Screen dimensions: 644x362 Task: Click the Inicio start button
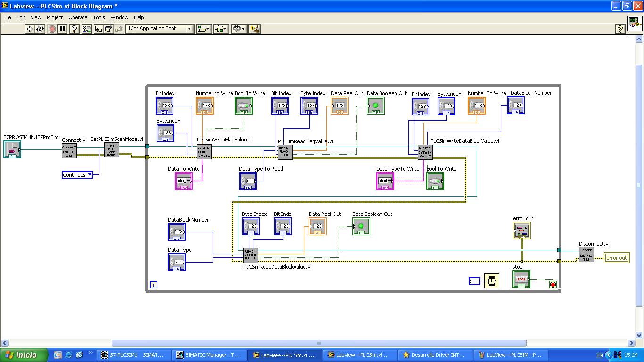click(24, 355)
